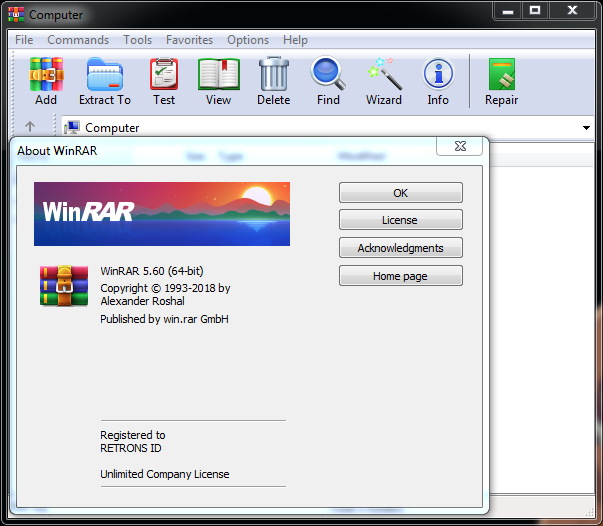This screenshot has width=603, height=526.
Task: Minimize the WinRAR Computer window
Action: 508,10
